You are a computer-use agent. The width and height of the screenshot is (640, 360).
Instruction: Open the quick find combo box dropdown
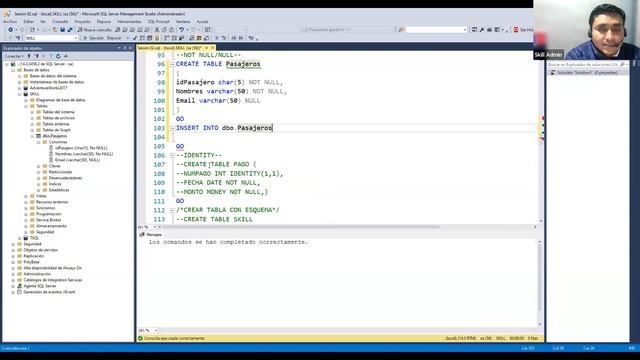[465, 30]
